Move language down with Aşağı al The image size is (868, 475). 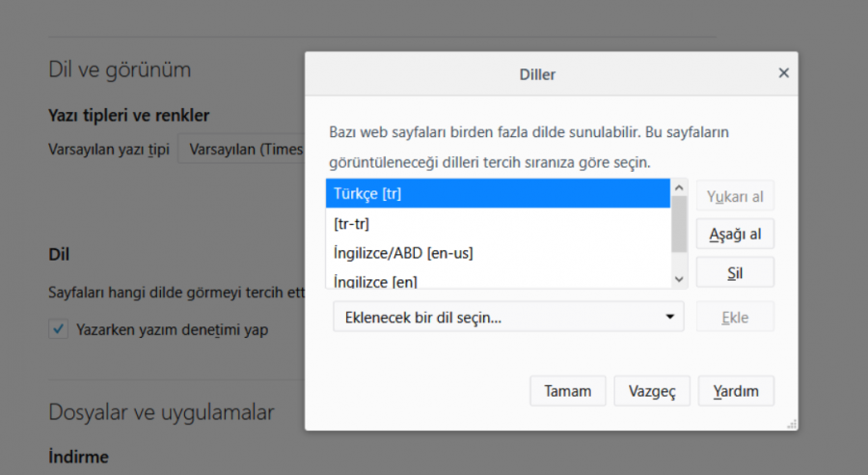[x=735, y=235]
